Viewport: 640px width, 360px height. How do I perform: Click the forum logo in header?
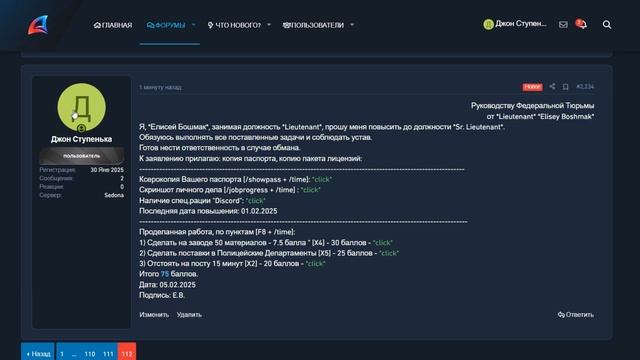[38, 25]
